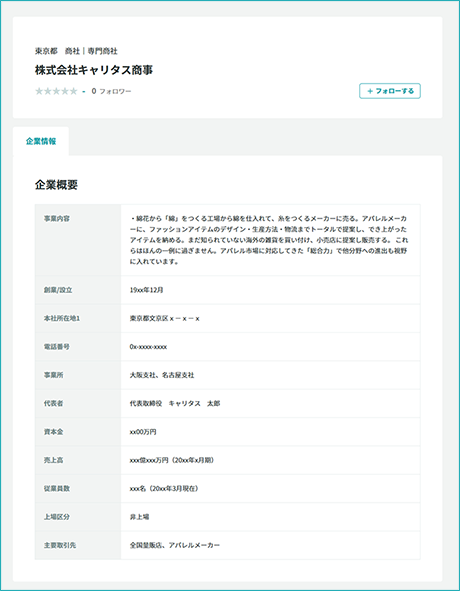The height and width of the screenshot is (591, 460).
Task: Select the 主要取引先 clients value text
Action: 175,545
